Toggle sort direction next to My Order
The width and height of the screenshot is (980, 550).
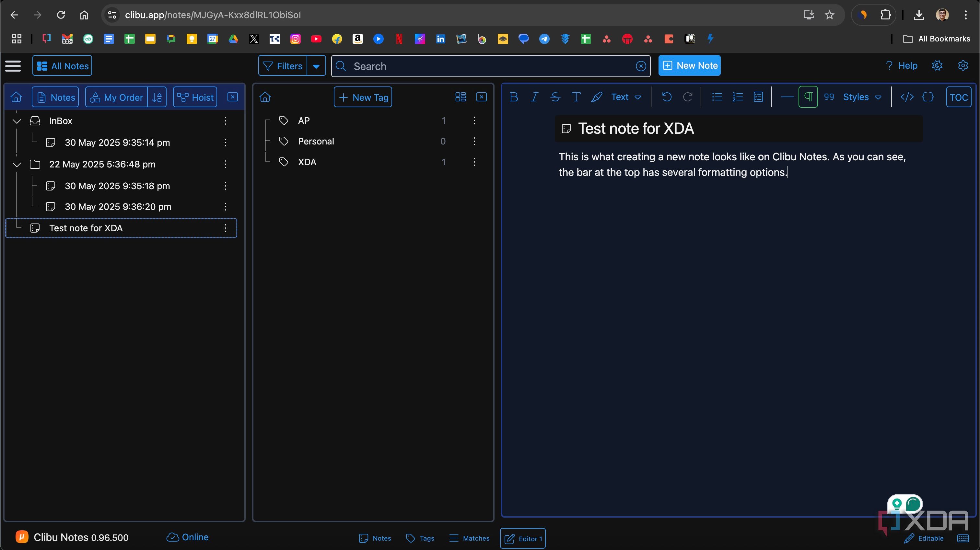pos(157,97)
